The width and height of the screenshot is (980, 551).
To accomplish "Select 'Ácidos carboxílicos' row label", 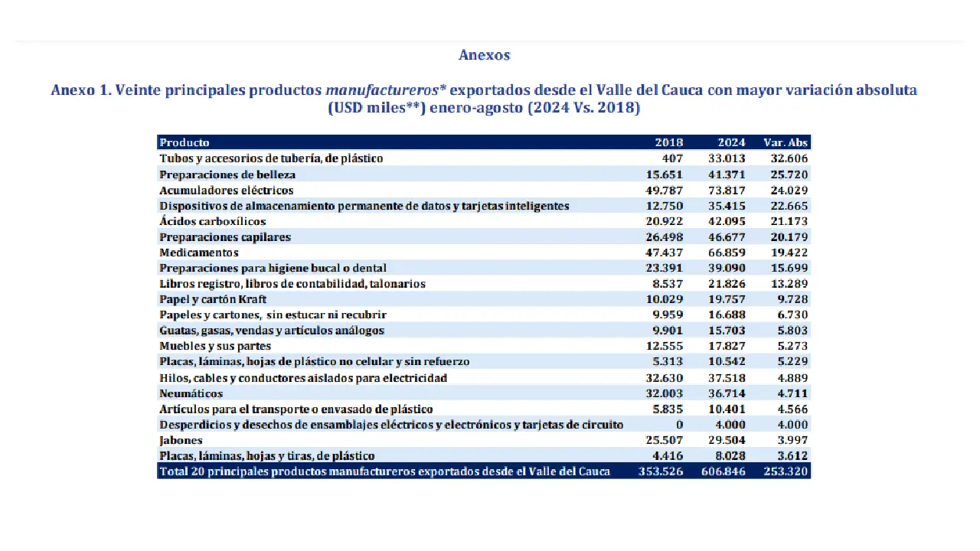I will tap(213, 221).
